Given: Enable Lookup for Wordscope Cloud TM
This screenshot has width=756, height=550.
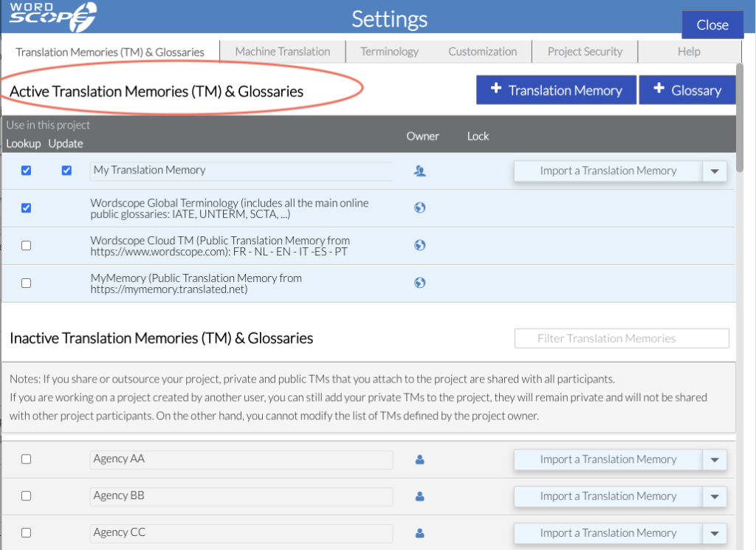Looking at the screenshot, I should [27, 246].
